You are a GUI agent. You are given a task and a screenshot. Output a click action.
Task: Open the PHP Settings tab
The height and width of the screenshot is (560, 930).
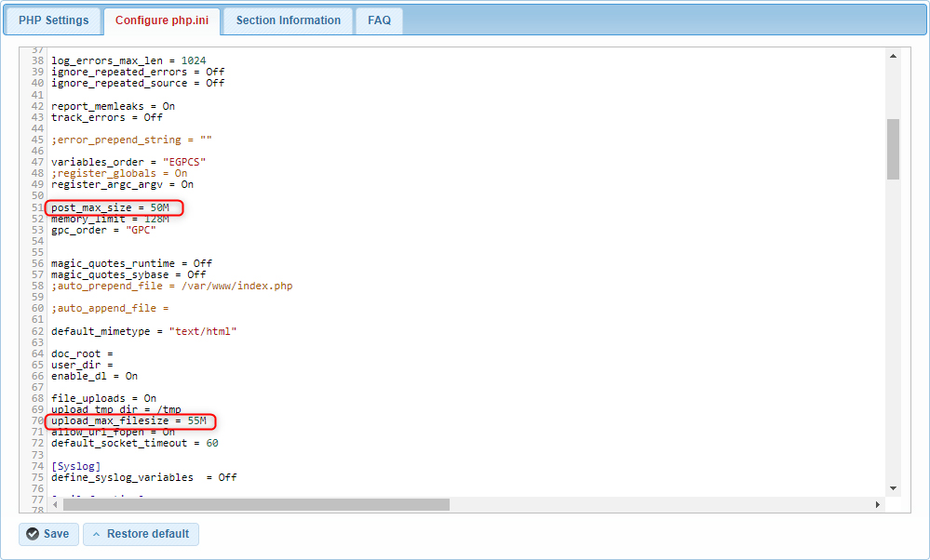coord(54,20)
